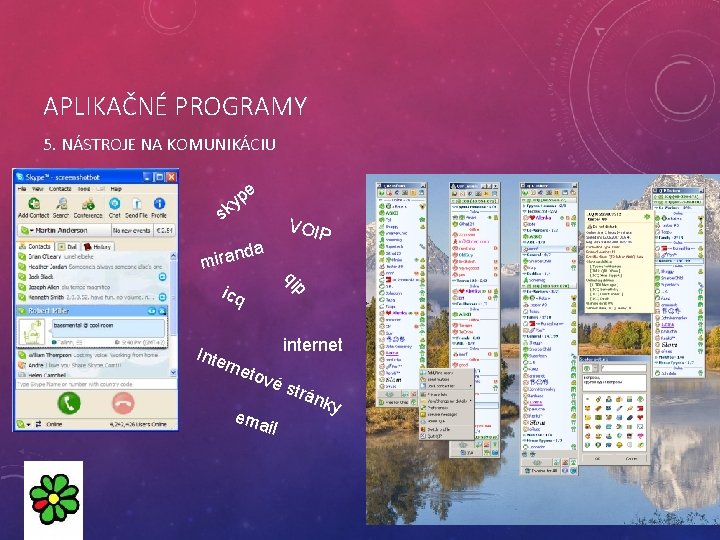Open the View menu in Skype
The width and height of the screenshot is (720, 540).
(38, 189)
